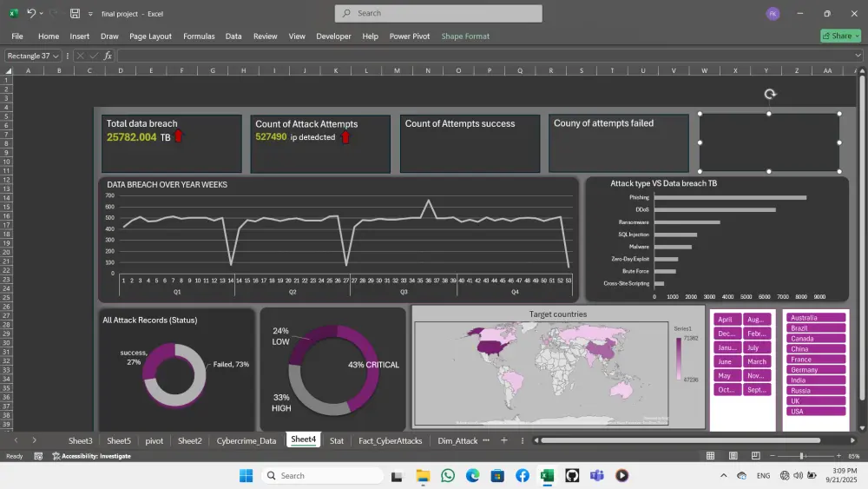Add a new sheet with plus icon

(x=503, y=440)
